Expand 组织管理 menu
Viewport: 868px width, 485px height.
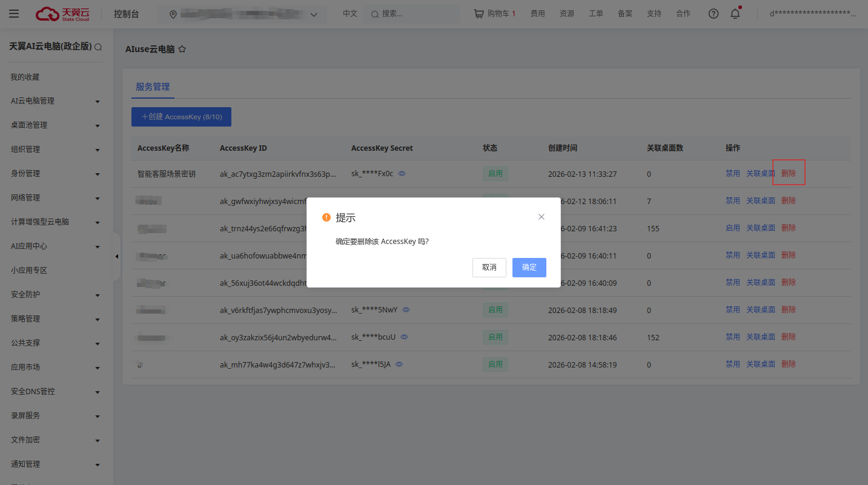(98, 150)
